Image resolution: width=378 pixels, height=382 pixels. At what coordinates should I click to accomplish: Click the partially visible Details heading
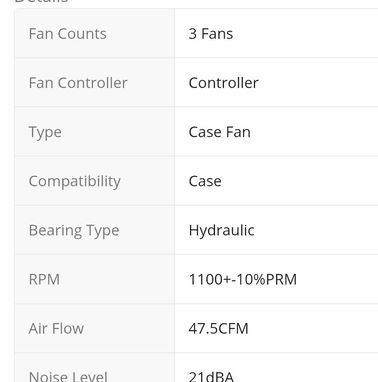pyautogui.click(x=42, y=1)
